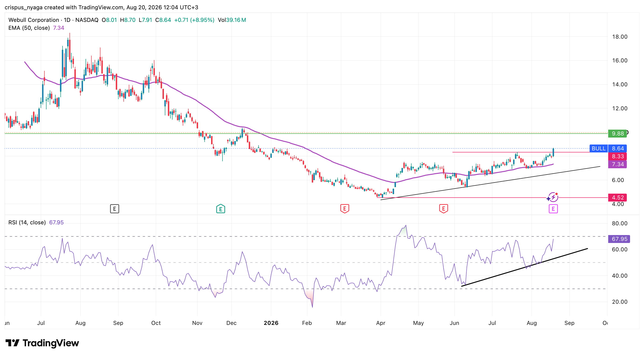Screen dimensions: 644x357
Task: Open the red earnings E marker near March
Action: pos(345,209)
